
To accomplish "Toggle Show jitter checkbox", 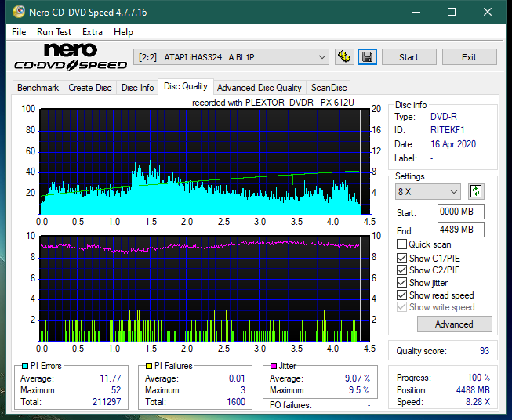I will point(401,283).
